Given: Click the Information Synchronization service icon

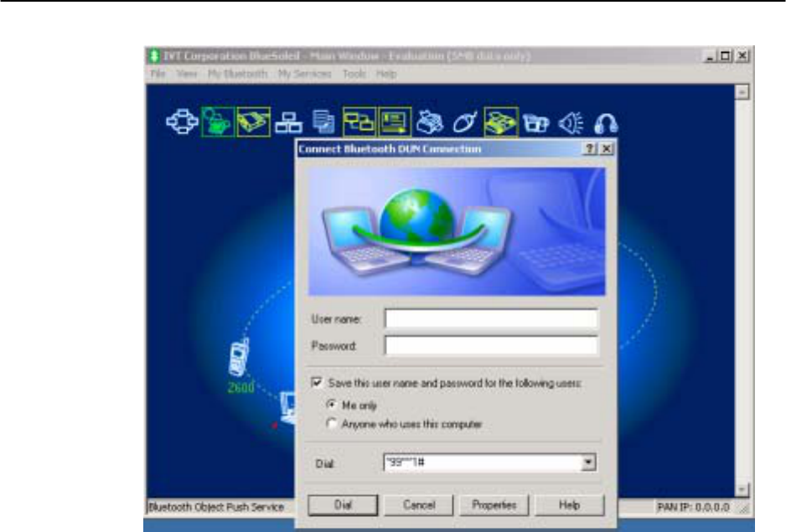Looking at the screenshot, I should pyautogui.click(x=359, y=121).
